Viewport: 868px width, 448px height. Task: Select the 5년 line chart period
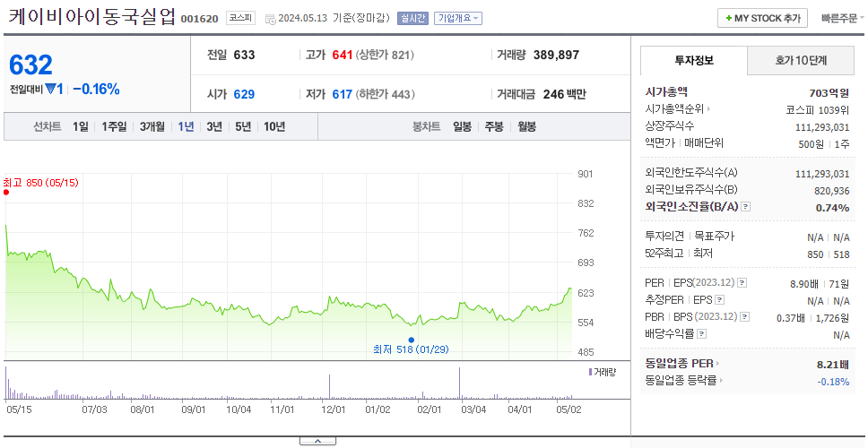[x=243, y=126]
